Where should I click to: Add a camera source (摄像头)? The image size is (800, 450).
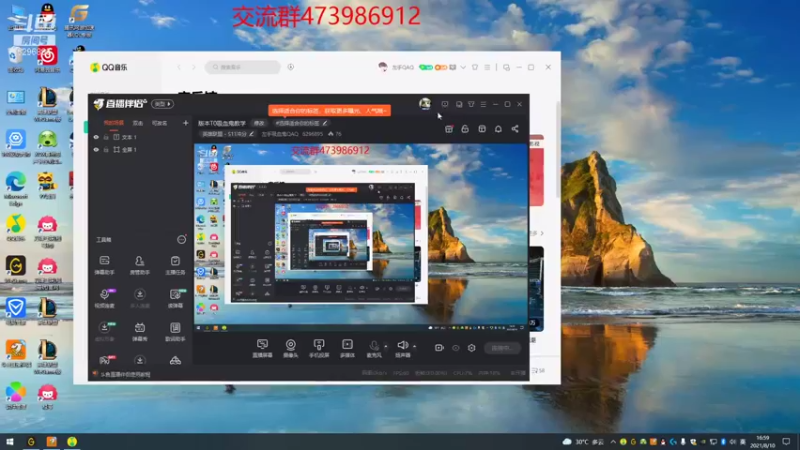(290, 348)
